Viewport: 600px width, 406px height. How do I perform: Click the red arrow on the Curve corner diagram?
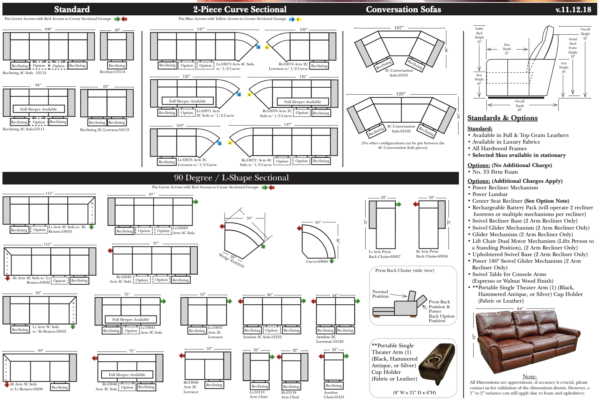pyautogui.click(x=300, y=228)
